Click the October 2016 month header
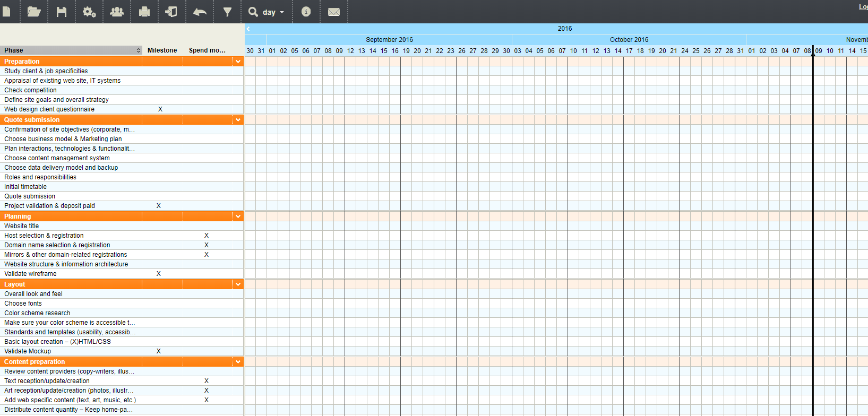Viewport: 868px width, 416px height. coord(629,40)
